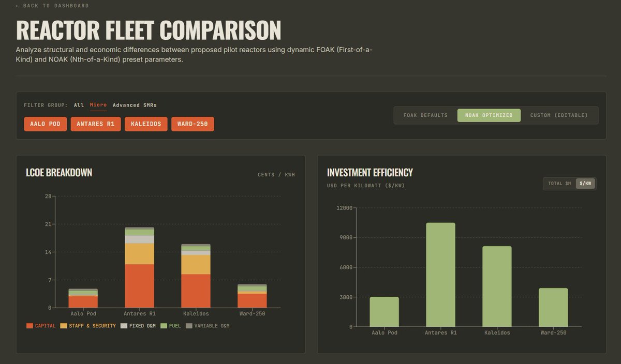
Task: Click Kaleidos staff & security bar segment
Action: pos(196,265)
